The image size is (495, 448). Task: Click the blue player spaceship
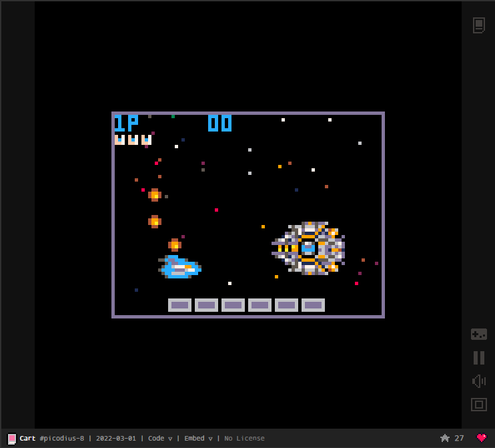coord(179,266)
